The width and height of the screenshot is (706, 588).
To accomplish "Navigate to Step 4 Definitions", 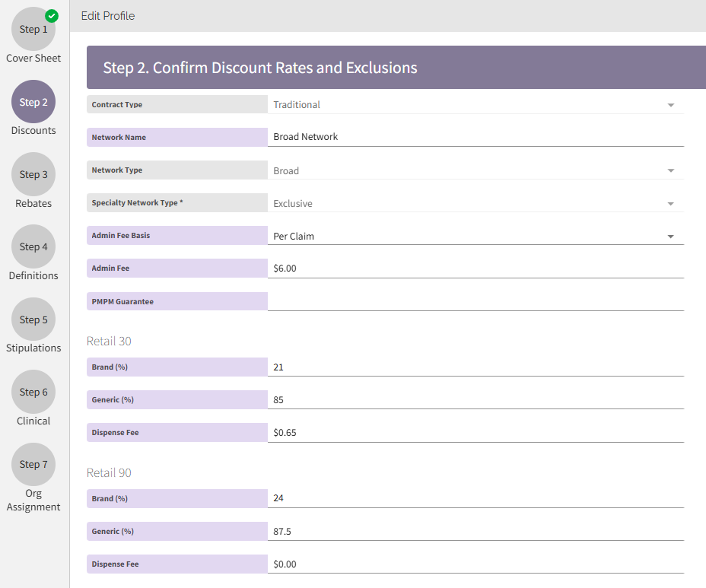I will click(33, 246).
